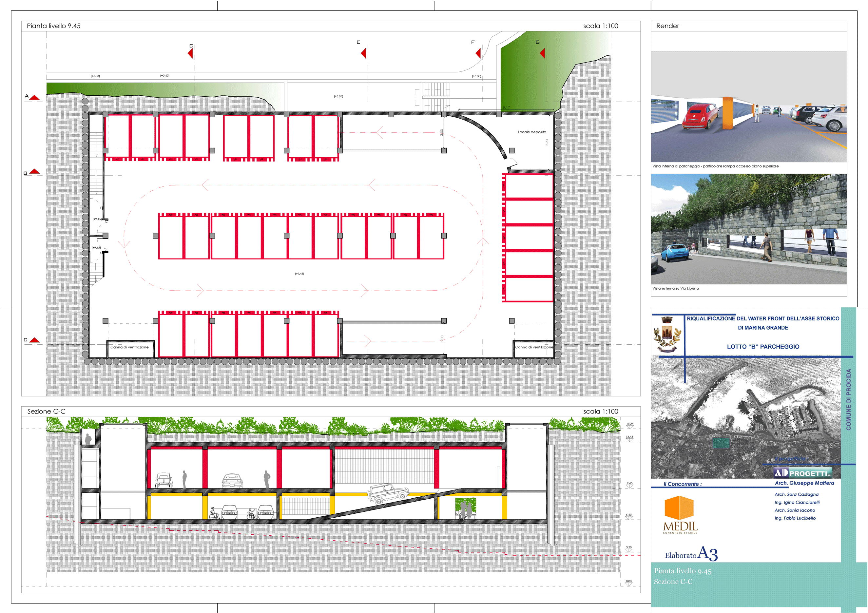Click the 'RIQUALIFICAZIONE DEL WATER FRONT' title

[763, 318]
